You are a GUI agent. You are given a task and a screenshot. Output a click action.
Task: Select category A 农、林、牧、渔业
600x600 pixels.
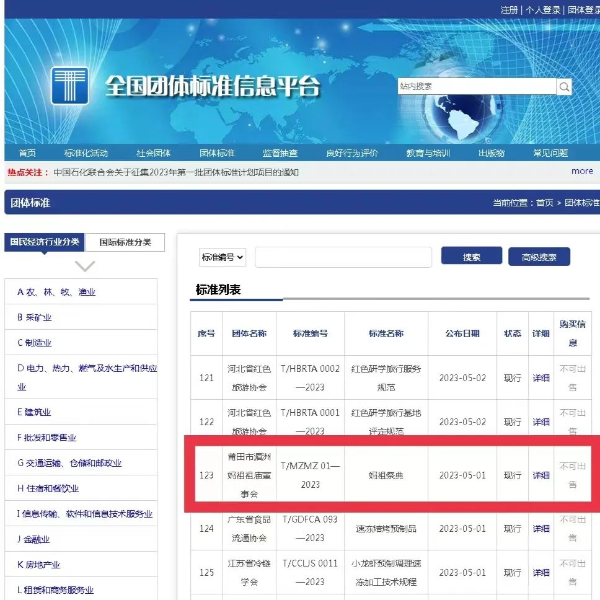[x=56, y=292]
